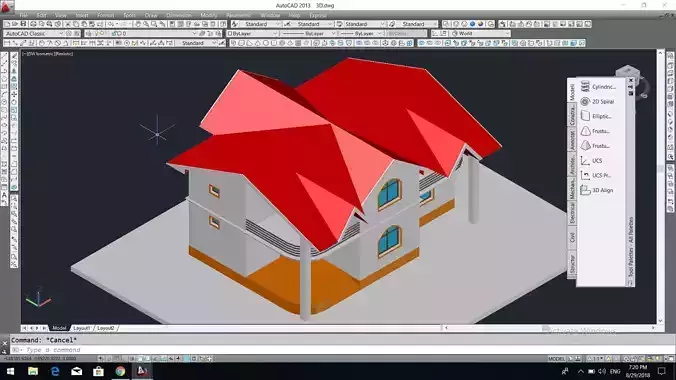Open the File menu
This screenshot has width=676, height=380.
[24, 15]
